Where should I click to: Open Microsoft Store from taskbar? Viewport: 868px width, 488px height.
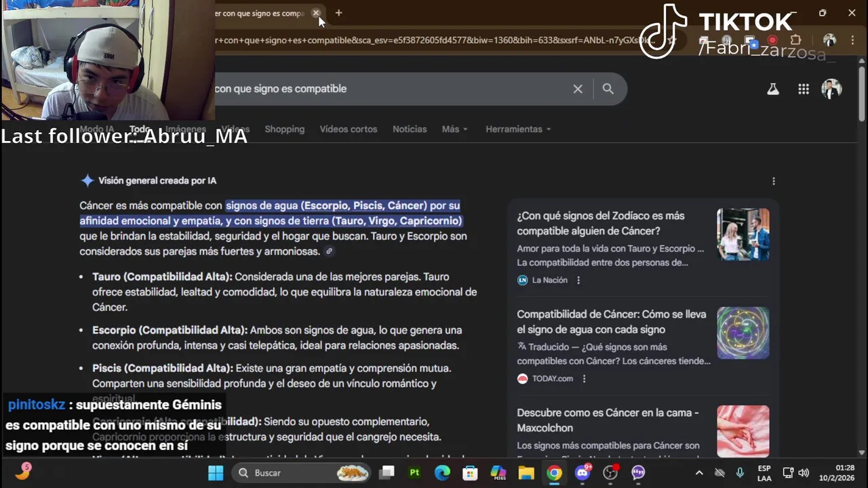click(x=470, y=472)
